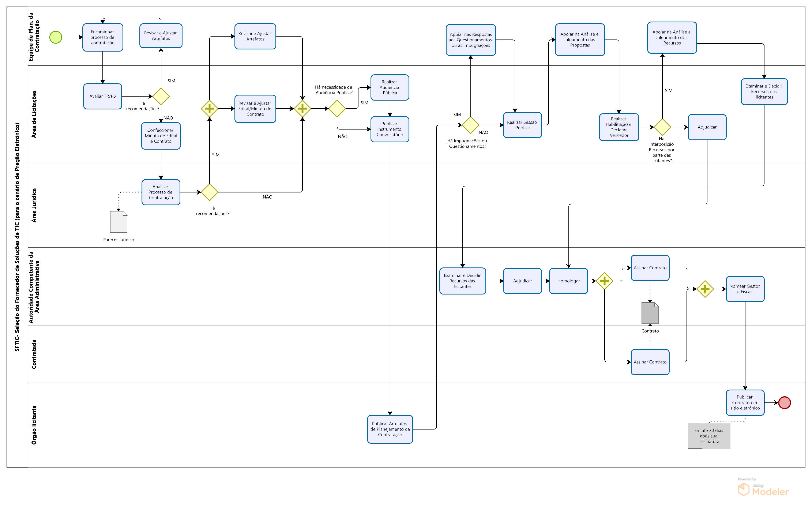Select the Parecer Jurídico document icon
Viewport: 812px width, 529px height.
point(118,222)
